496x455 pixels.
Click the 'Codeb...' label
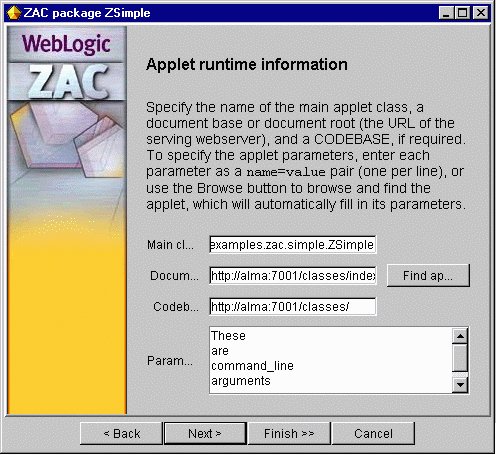tap(176, 306)
